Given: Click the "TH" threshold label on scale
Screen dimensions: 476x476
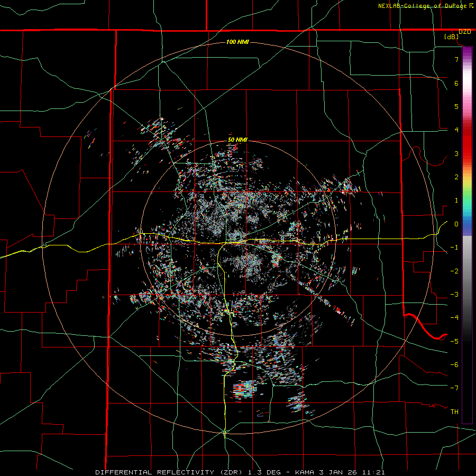Looking at the screenshot, I should tap(454, 412).
